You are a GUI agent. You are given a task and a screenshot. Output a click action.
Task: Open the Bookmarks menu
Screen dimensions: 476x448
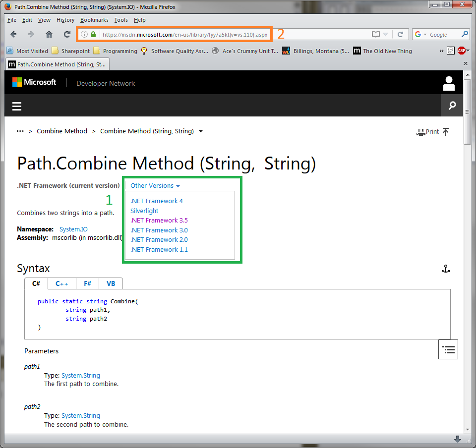click(x=94, y=20)
